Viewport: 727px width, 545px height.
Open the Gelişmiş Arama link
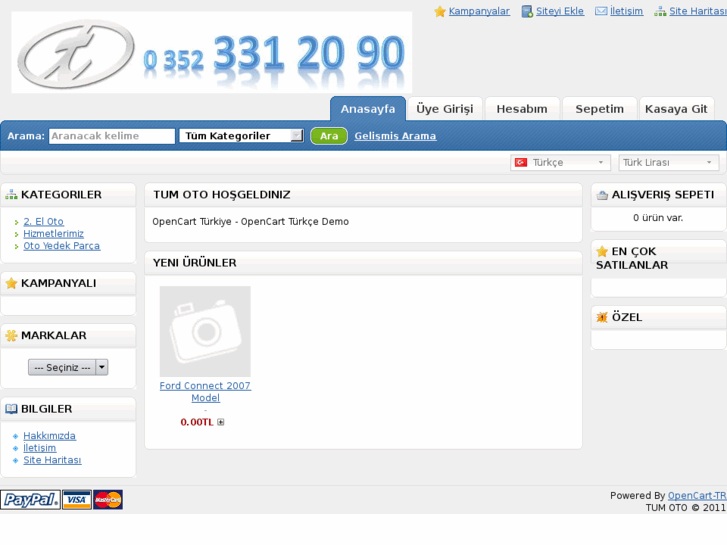pos(395,136)
